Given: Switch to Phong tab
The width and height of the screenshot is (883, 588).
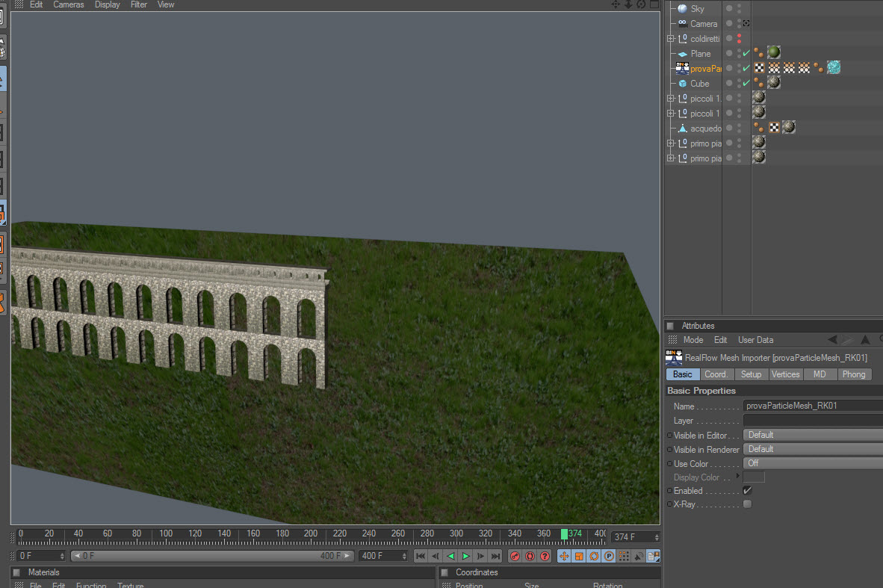Looking at the screenshot, I should point(854,374).
